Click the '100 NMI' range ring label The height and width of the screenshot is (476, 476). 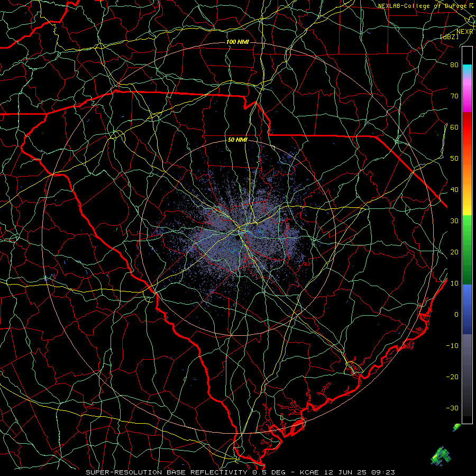[237, 42]
